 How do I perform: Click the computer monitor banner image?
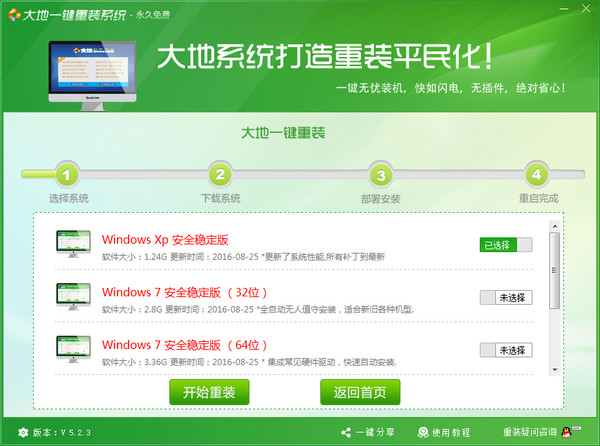pos(92,75)
